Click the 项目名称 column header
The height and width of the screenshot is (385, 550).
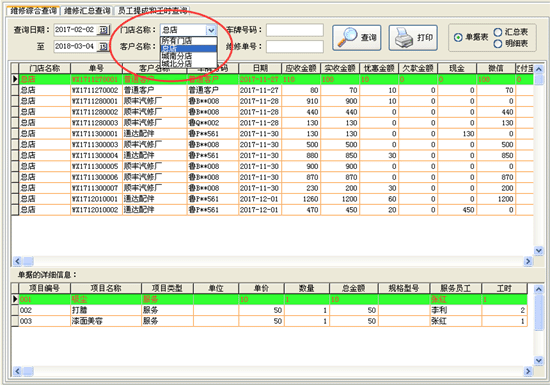tap(106, 288)
